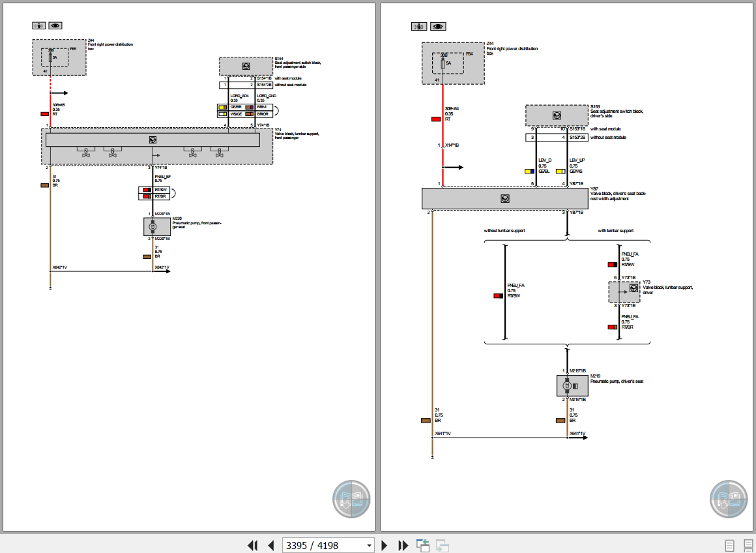Toggle the eye symbol atop the right diagram
Screen dimensions: 756x553
click(x=438, y=26)
